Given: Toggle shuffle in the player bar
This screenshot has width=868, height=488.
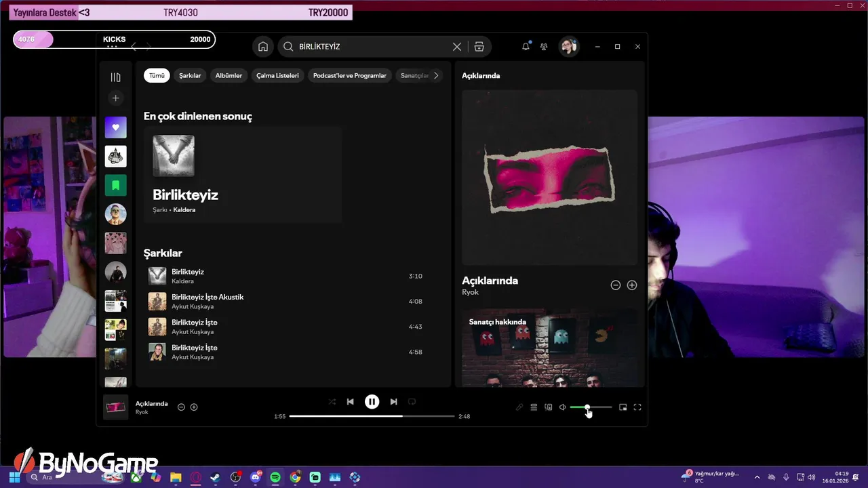Looking at the screenshot, I should click(x=332, y=402).
